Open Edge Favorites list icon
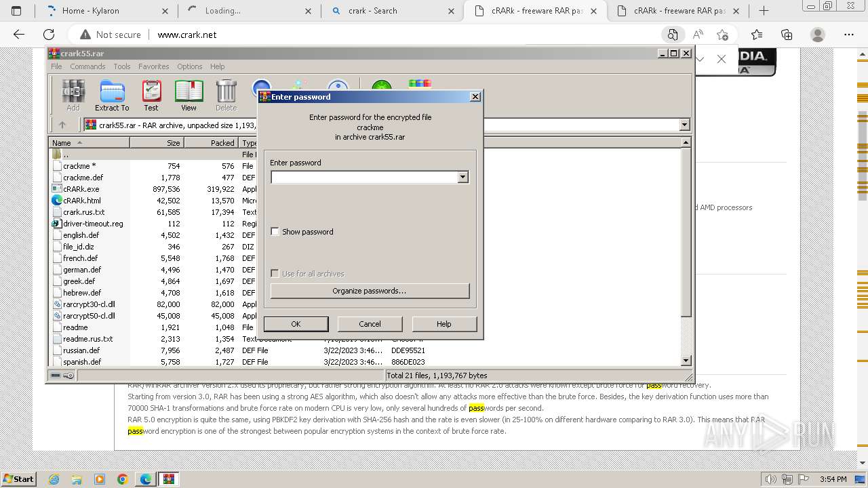This screenshot has width=868, height=488. (757, 35)
